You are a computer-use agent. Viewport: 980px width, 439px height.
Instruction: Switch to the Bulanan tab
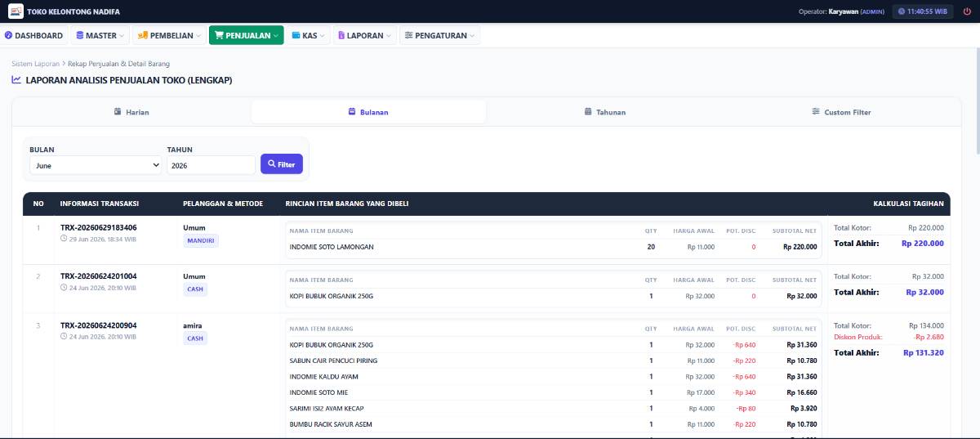click(x=368, y=112)
